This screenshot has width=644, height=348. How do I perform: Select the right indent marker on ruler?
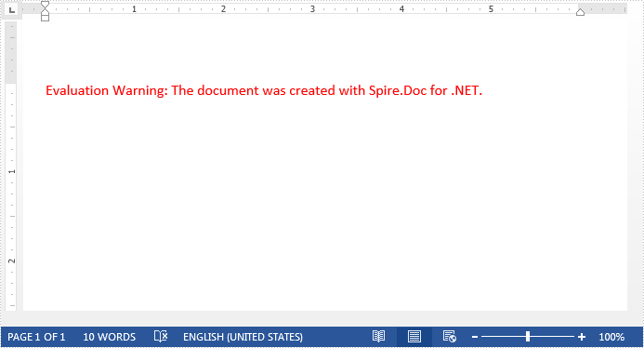pos(580,12)
